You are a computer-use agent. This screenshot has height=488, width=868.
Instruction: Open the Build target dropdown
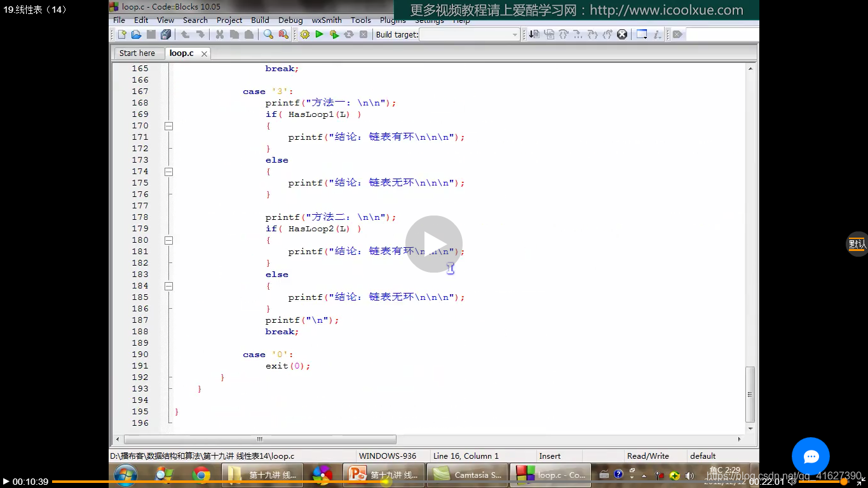470,34
